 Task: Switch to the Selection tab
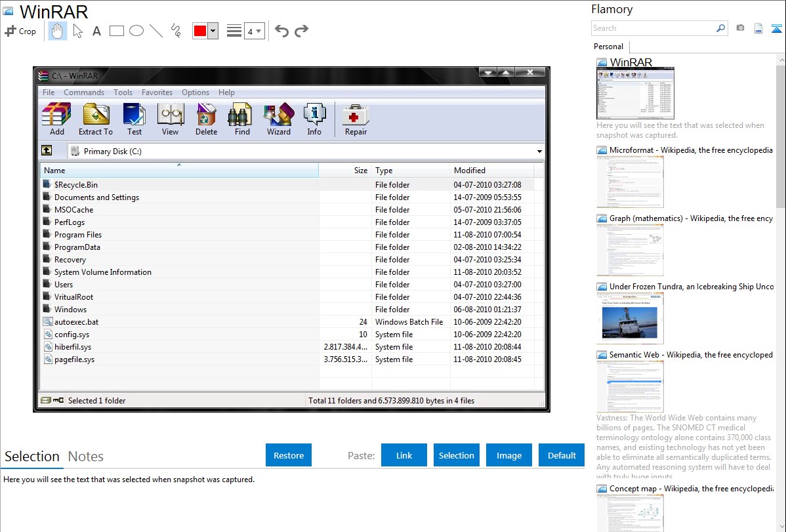tap(32, 457)
